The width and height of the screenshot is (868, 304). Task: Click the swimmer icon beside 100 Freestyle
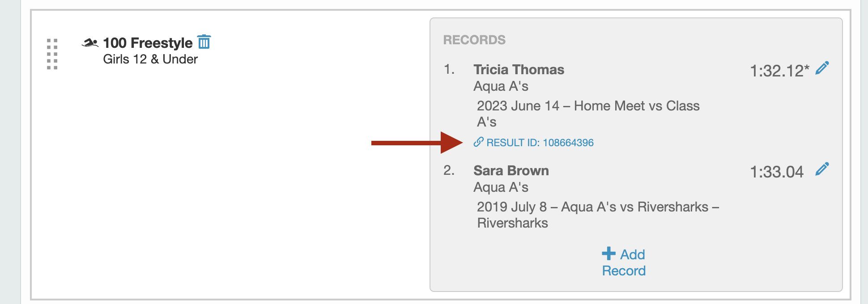point(90,43)
